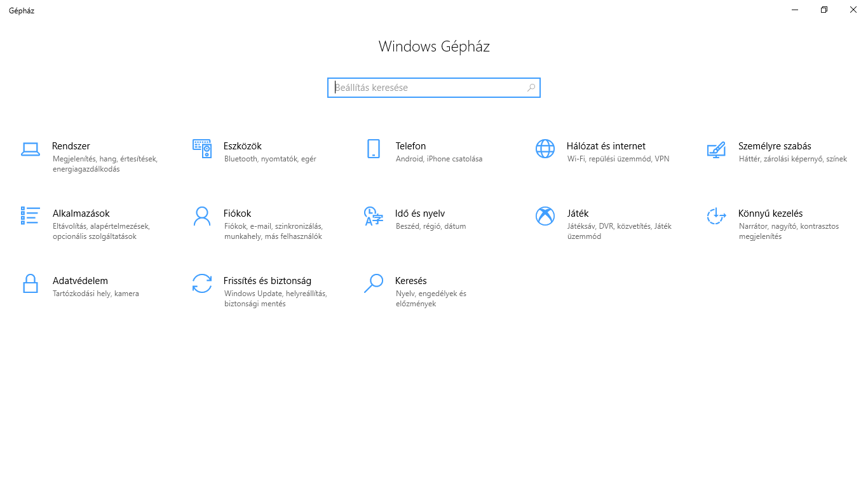Click the Könnyű kezelés dashed clock icon
The width and height of the screenshot is (868, 488).
716,216
